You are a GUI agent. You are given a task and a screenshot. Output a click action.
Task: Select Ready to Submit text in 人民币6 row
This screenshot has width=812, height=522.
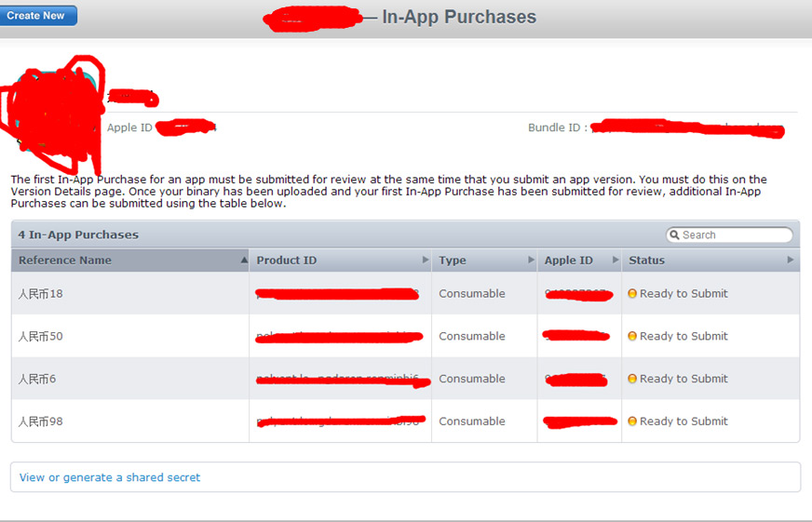pyautogui.click(x=683, y=378)
